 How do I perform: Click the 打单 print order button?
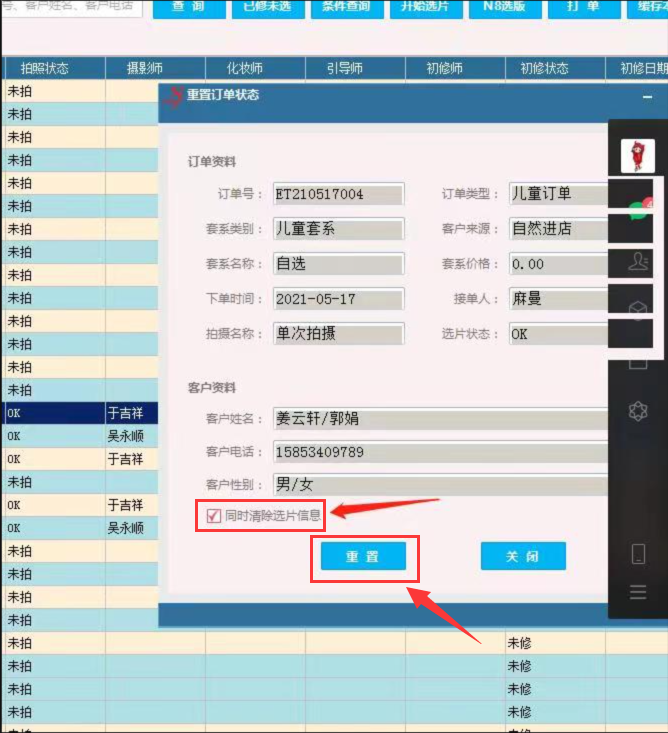coord(584,7)
